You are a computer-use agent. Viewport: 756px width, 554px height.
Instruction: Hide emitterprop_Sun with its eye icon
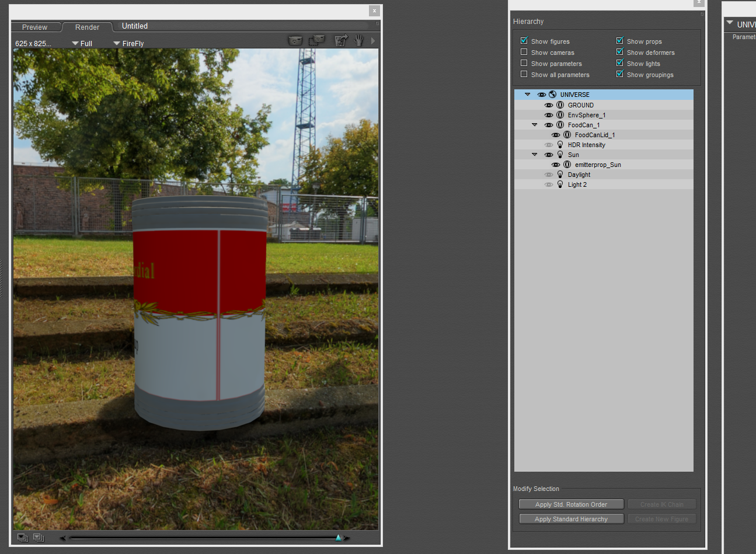pos(556,165)
